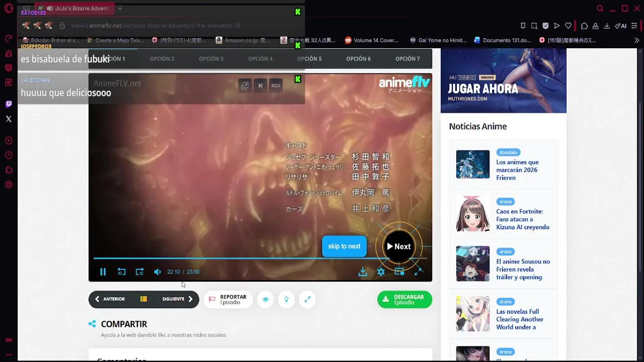The width and height of the screenshot is (644, 362).
Task: Click REPORTAR Episodio button
Action: tap(227, 300)
